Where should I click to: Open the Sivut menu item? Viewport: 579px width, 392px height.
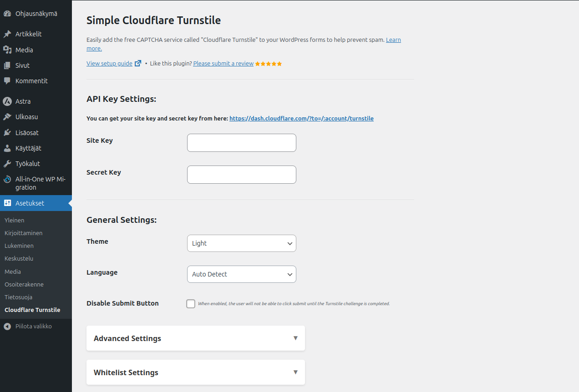36,65
